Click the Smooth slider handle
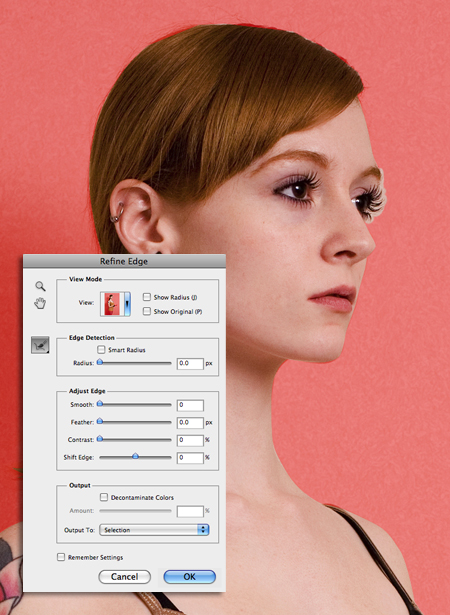 [100, 403]
